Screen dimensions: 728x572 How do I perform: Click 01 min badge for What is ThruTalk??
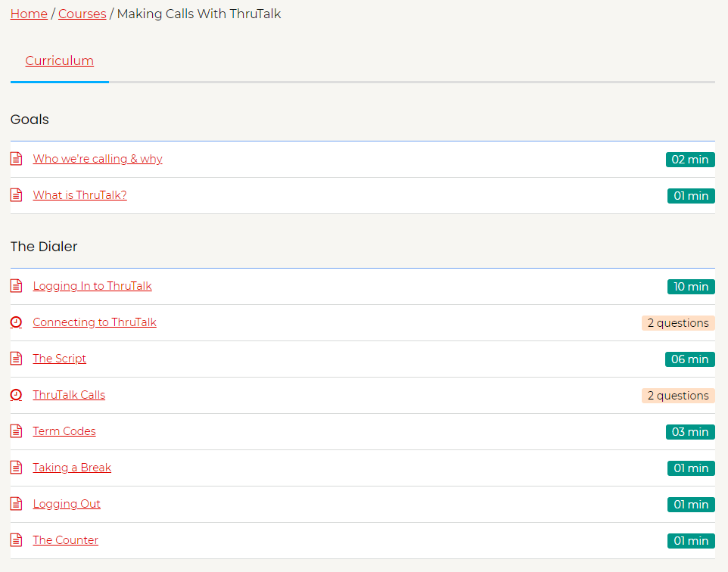[692, 196]
